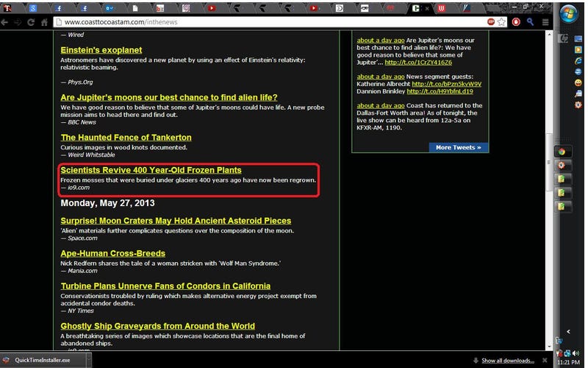Open Turbine Plans Unnerve Fans of Condors link
Image resolution: width=588 pixels, height=368 pixels.
point(165,286)
